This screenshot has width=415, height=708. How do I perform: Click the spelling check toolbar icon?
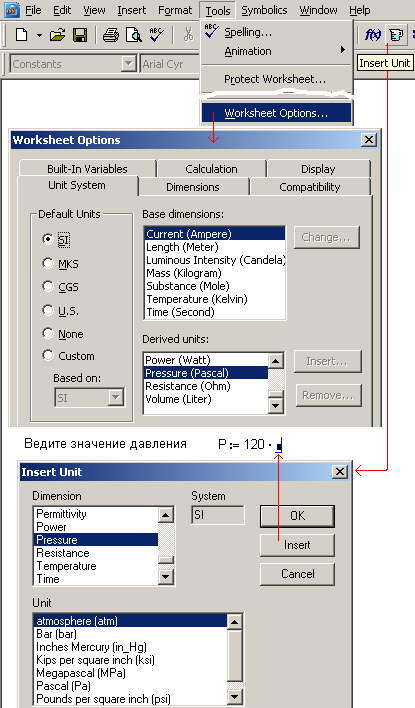click(157, 34)
